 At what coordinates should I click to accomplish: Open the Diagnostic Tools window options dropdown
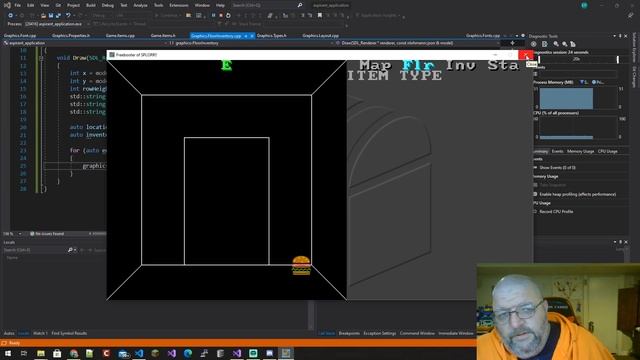pyautogui.click(x=614, y=36)
